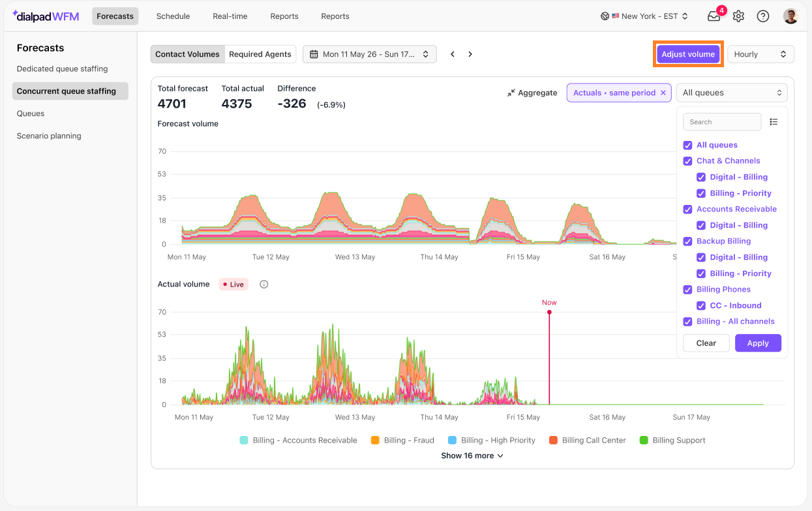Screen dimensions: 812x511
Task: Toggle the Chat & Channels checkbox
Action: (687, 161)
